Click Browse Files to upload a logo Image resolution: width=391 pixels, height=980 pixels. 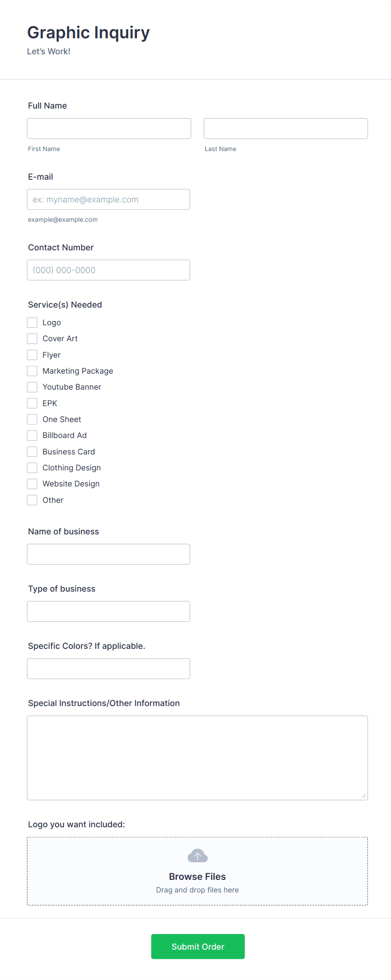[x=197, y=876]
